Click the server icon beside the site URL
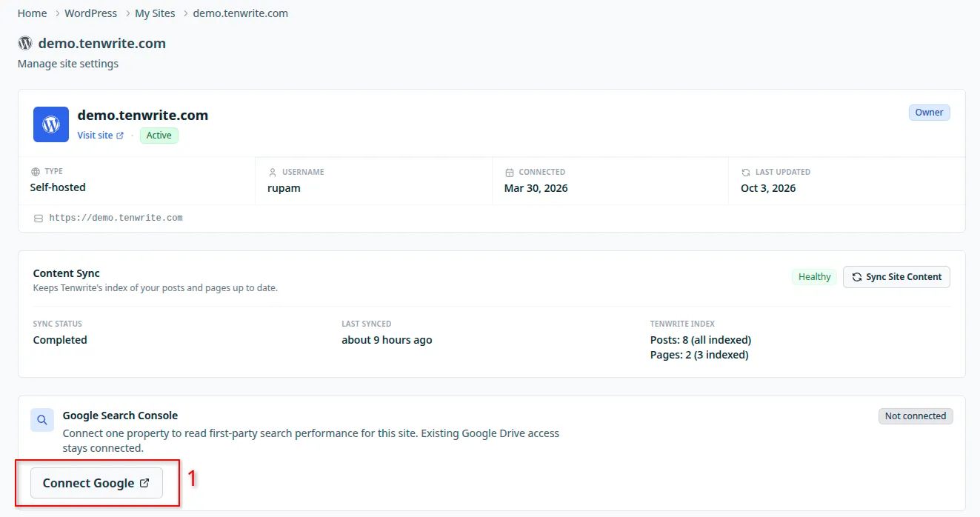This screenshot has width=980, height=517. 39,219
